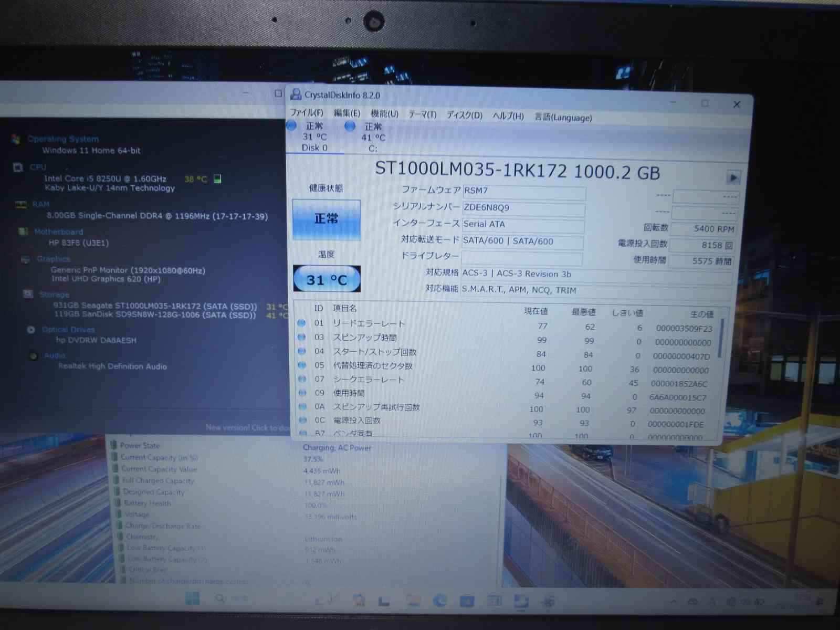Open the Audio section link in the left window
Viewport: 840px width, 630px height.
(x=55, y=355)
